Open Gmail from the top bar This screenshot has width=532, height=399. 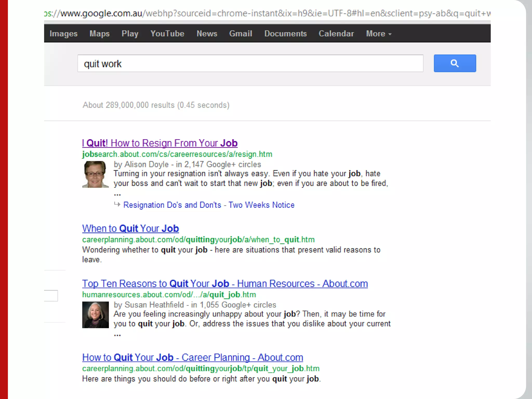click(x=241, y=34)
